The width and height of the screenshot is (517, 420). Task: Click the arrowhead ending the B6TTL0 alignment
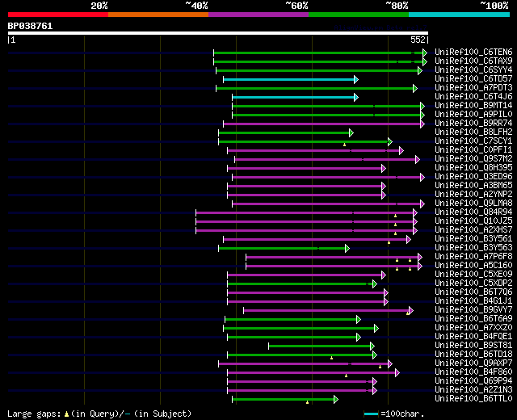[336, 400]
